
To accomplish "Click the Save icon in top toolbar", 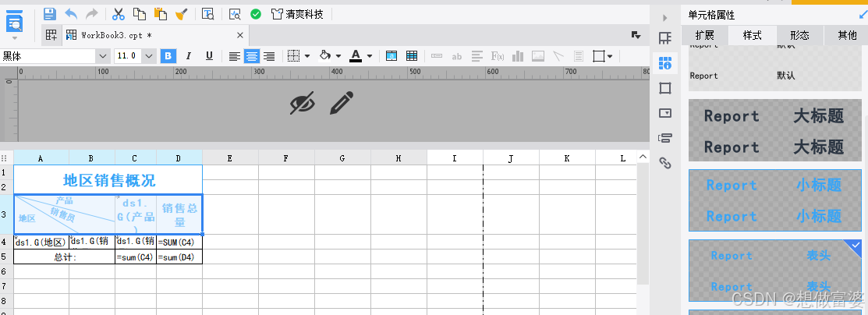I will pyautogui.click(x=50, y=14).
